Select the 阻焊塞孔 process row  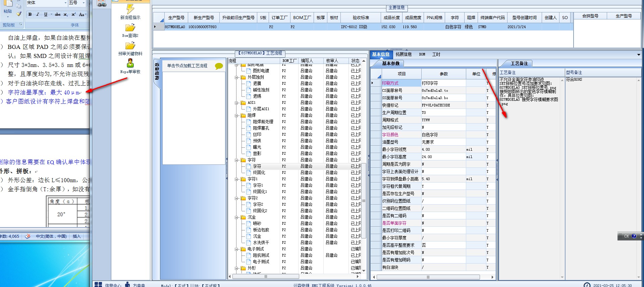click(x=295, y=128)
